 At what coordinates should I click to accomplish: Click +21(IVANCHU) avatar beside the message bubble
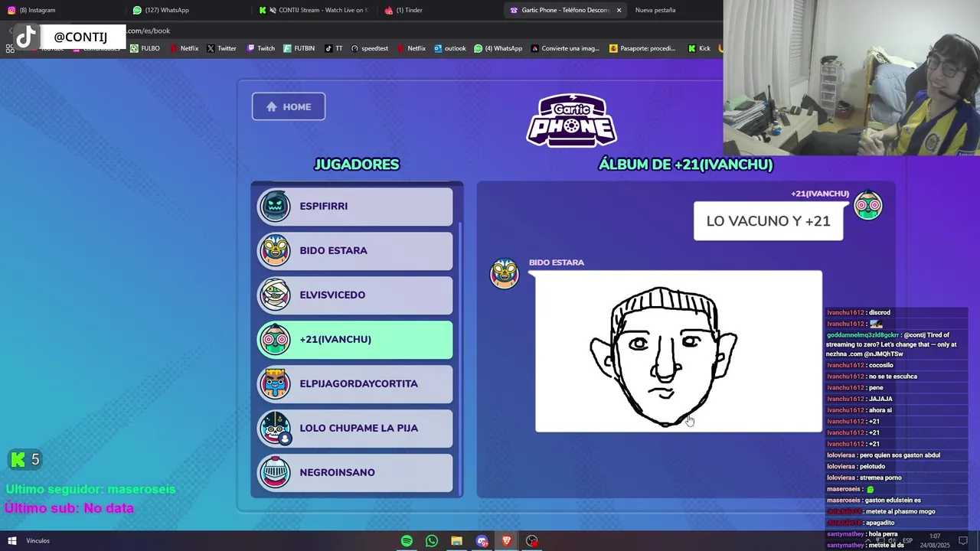pos(868,205)
